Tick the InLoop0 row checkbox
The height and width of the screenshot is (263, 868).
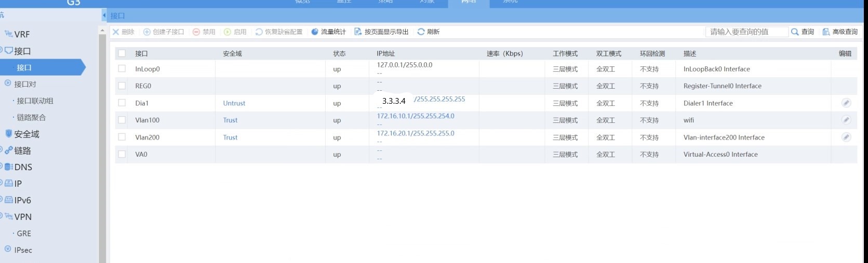[x=122, y=68]
